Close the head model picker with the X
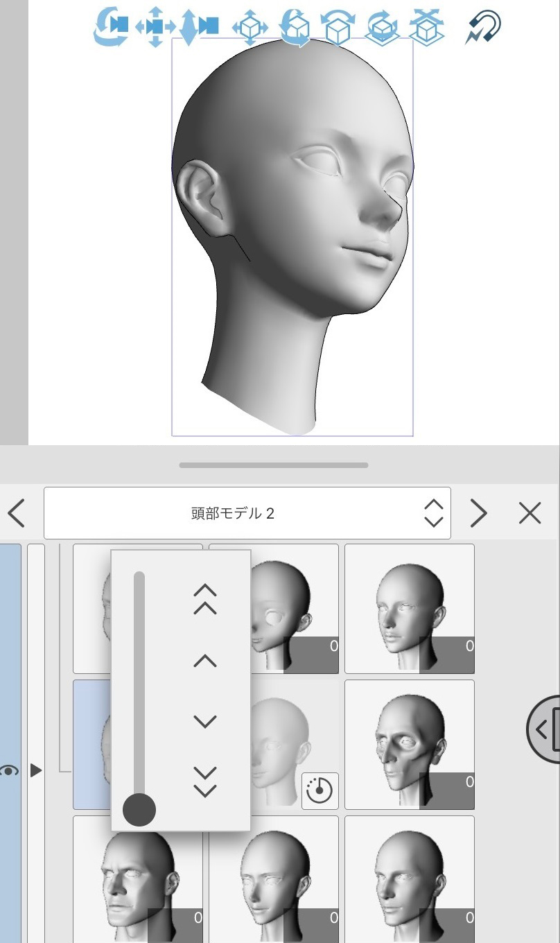The image size is (560, 943). pos(530,512)
